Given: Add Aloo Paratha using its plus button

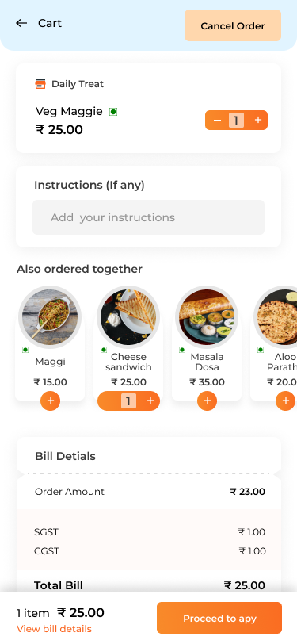Looking at the screenshot, I should pyautogui.click(x=285, y=401).
